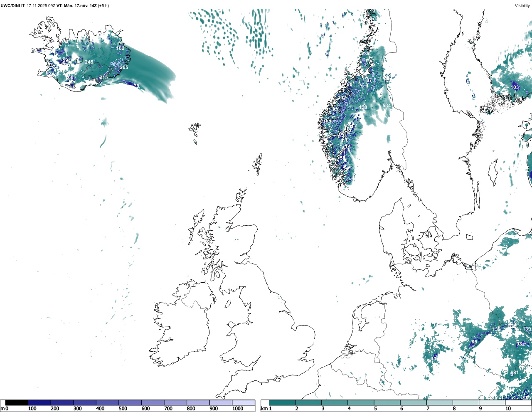Click the 'UWC/DINI' model header text
532x412 pixels.
10,6
